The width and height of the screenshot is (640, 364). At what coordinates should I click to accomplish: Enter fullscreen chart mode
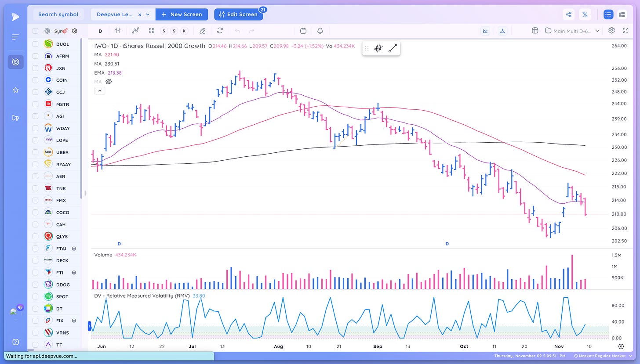coord(625,31)
